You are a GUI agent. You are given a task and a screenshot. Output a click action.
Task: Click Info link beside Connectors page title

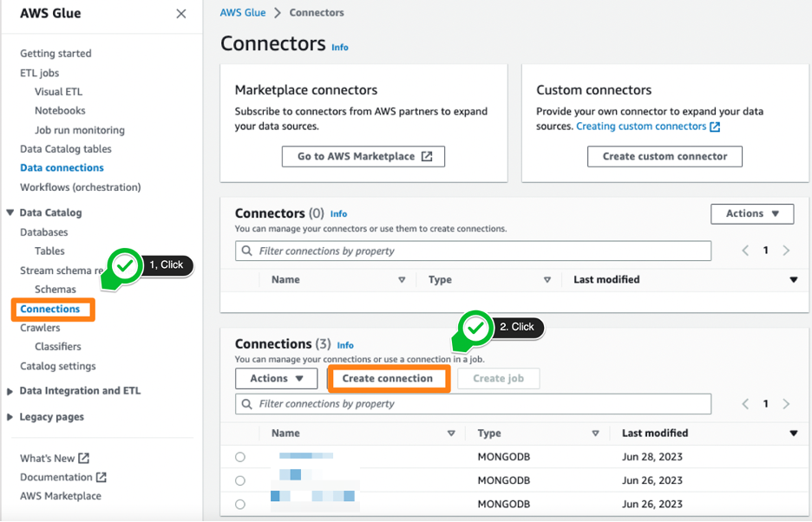(340, 47)
